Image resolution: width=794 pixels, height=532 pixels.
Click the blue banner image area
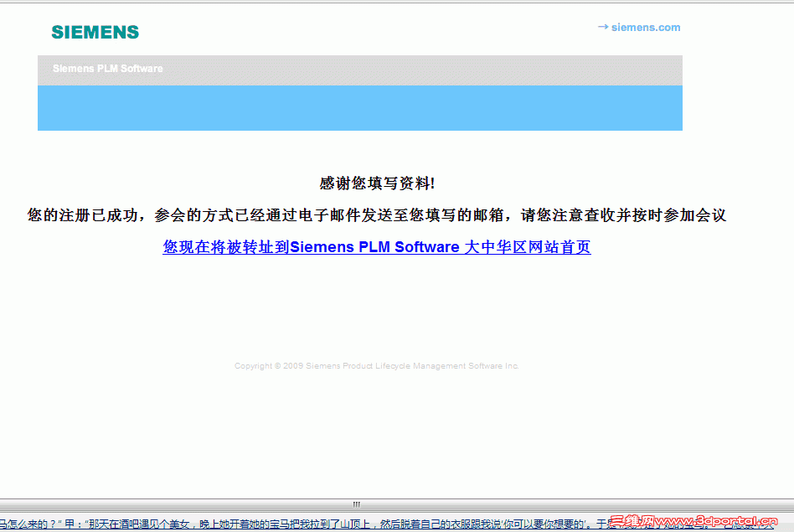pyautogui.click(x=359, y=109)
